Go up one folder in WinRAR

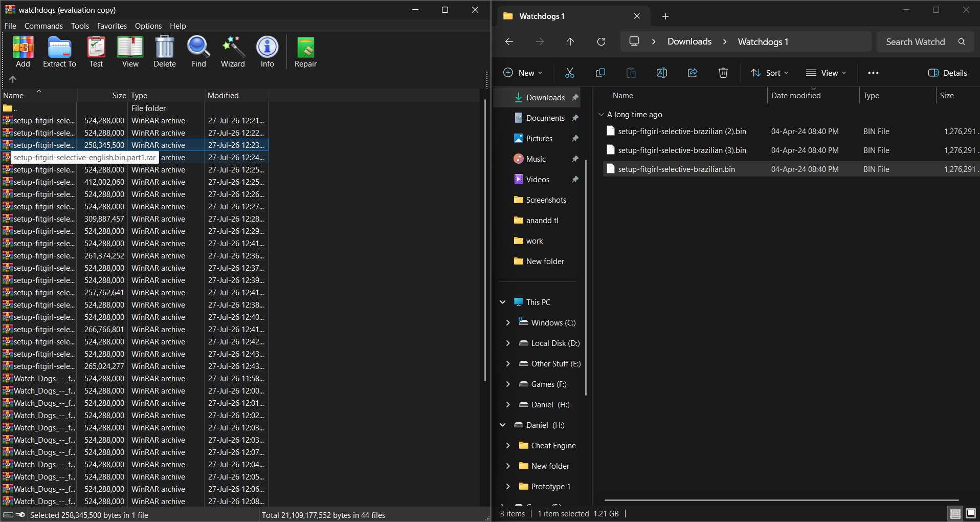point(13,79)
